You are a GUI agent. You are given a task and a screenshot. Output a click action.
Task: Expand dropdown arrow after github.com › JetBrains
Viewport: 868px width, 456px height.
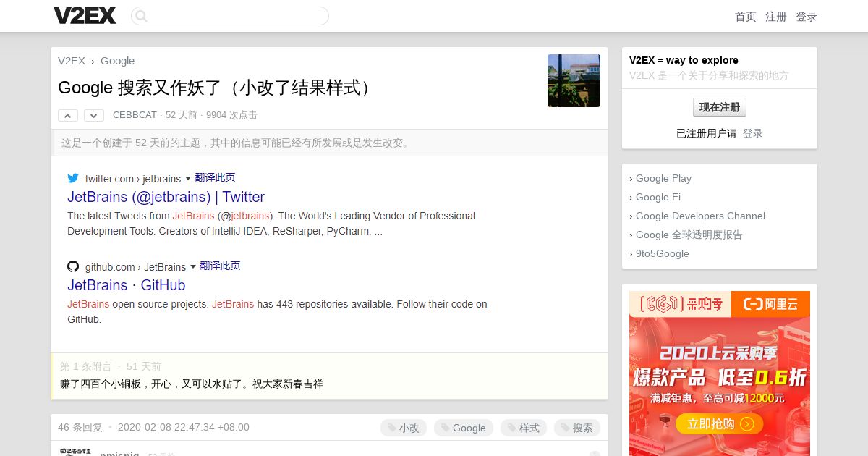tap(193, 266)
